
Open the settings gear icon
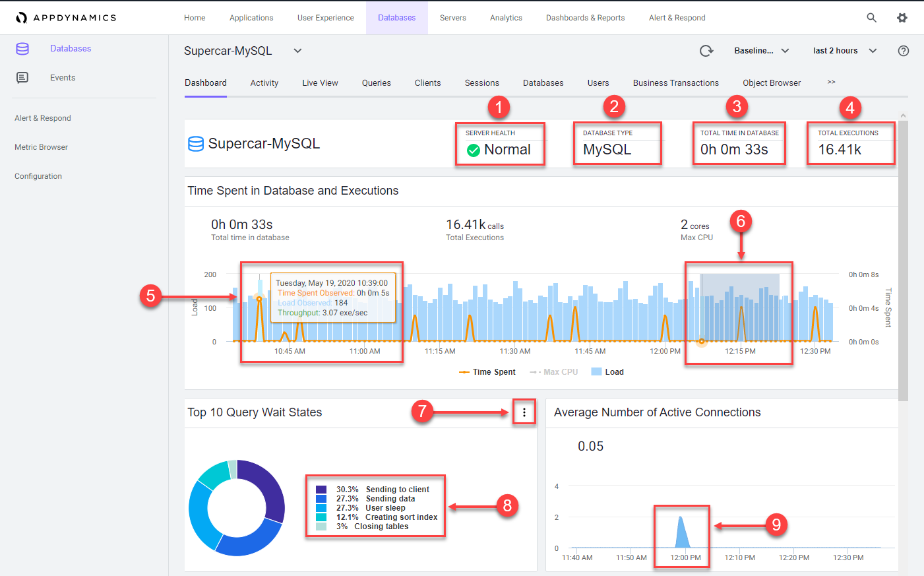coord(902,18)
